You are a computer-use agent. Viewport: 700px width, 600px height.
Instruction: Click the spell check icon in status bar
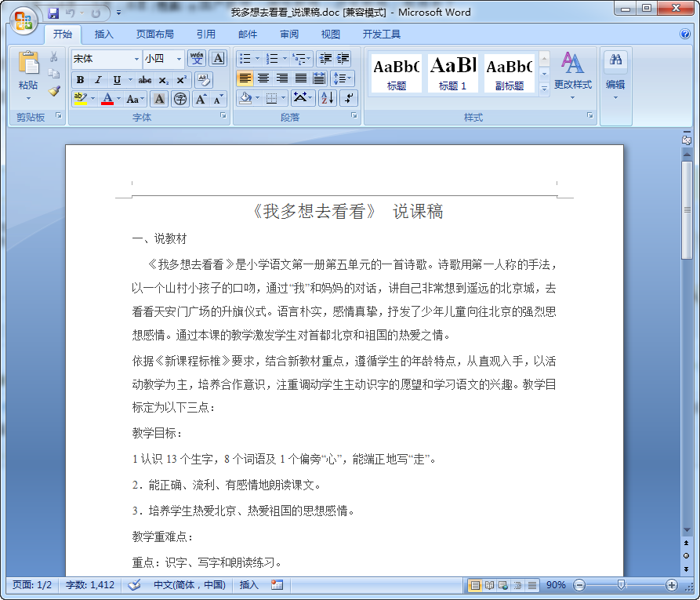point(133,584)
